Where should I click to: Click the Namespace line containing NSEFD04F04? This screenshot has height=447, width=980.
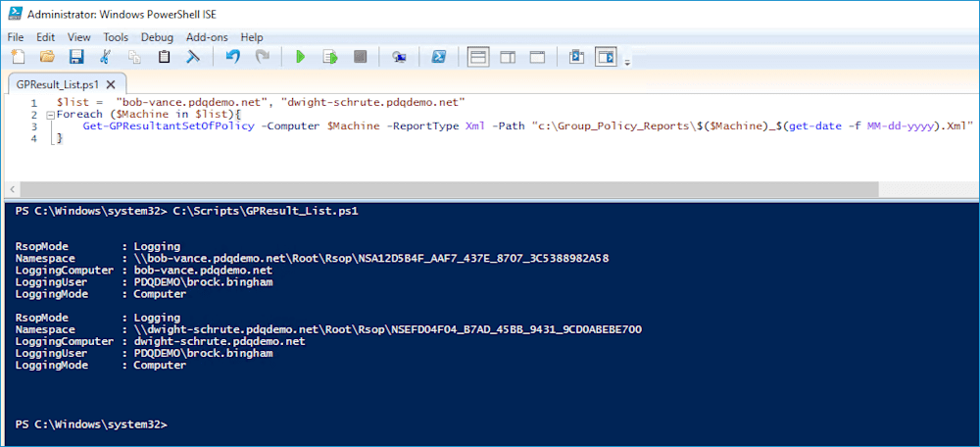[328, 329]
